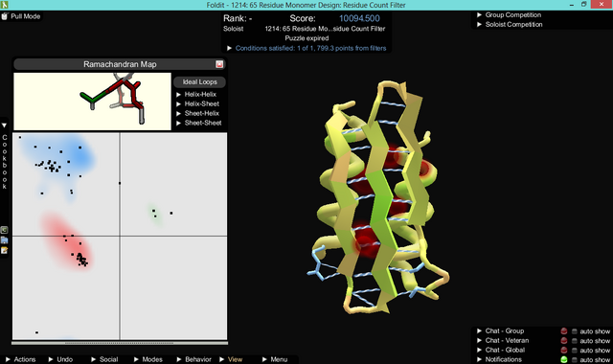This screenshot has height=364, width=613.
Task: Expand the Group Competition panel
Action: coord(509,15)
